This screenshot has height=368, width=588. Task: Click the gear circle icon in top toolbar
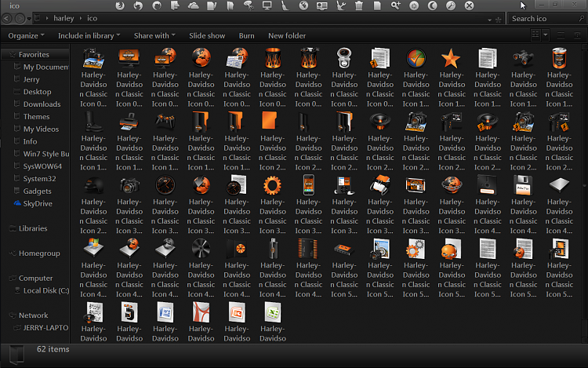414,5
